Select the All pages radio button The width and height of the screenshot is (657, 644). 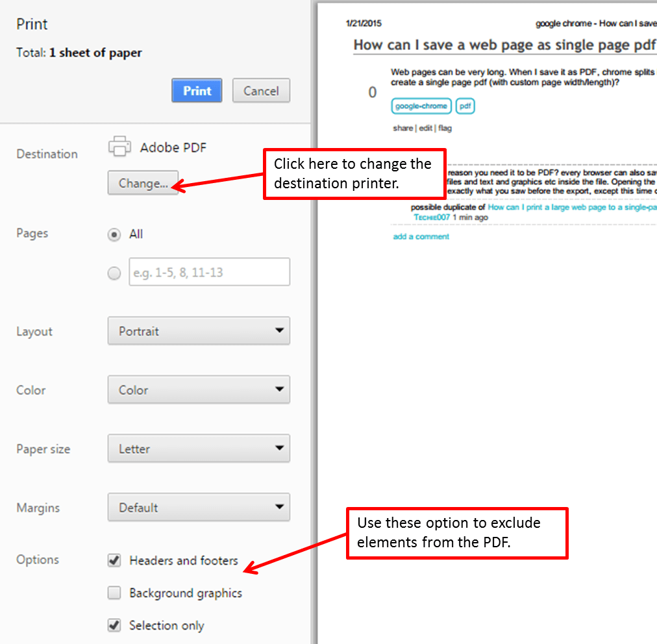pos(115,234)
